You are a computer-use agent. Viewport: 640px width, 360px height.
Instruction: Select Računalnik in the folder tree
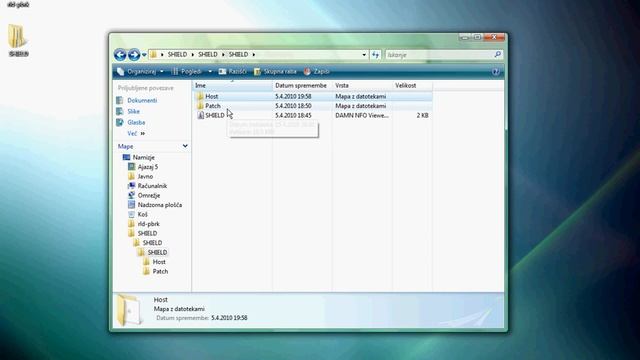click(x=152, y=186)
